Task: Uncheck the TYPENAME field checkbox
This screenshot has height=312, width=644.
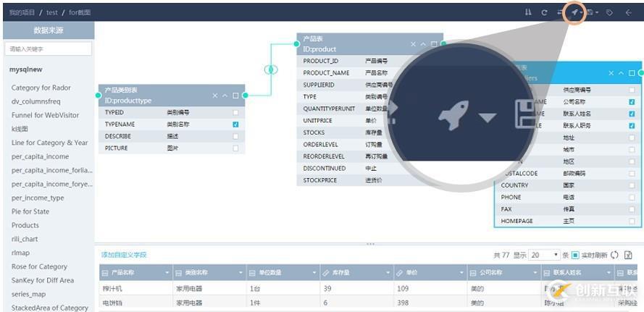Action: pos(235,125)
